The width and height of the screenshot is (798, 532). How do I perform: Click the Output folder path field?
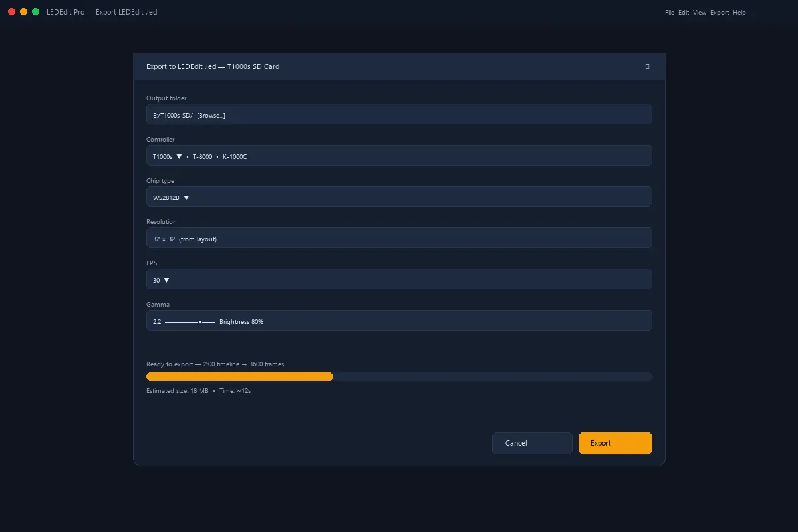tap(399, 114)
